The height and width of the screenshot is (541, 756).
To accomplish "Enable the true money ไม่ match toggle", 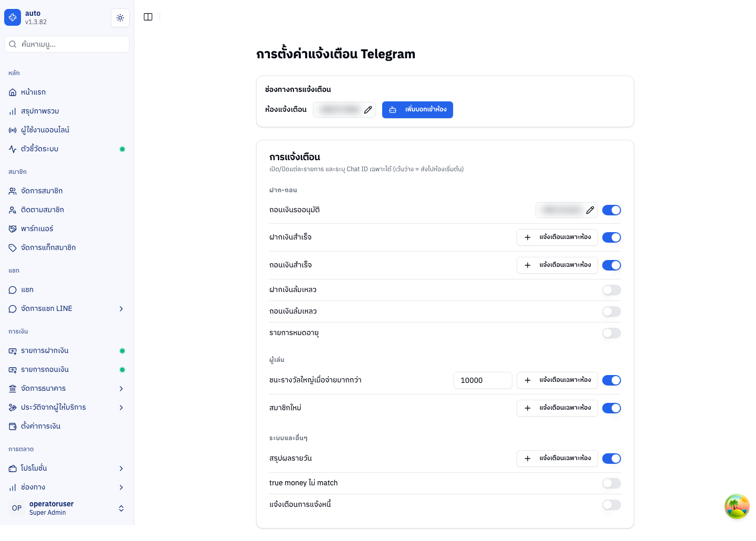I will (612, 483).
